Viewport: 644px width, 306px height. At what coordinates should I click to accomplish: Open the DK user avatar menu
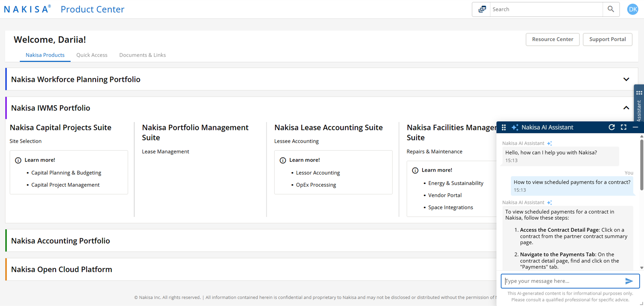(633, 9)
